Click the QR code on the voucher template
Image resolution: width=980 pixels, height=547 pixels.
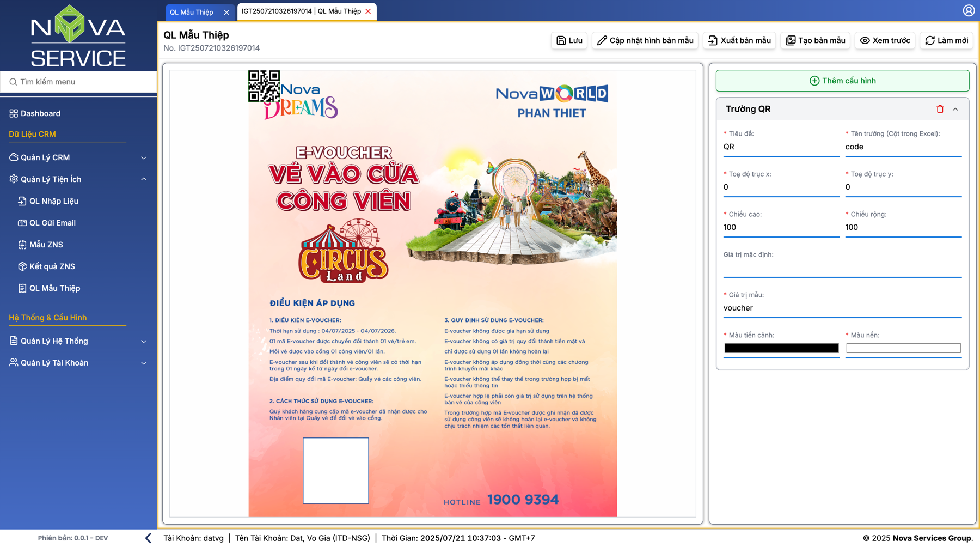coord(264,86)
